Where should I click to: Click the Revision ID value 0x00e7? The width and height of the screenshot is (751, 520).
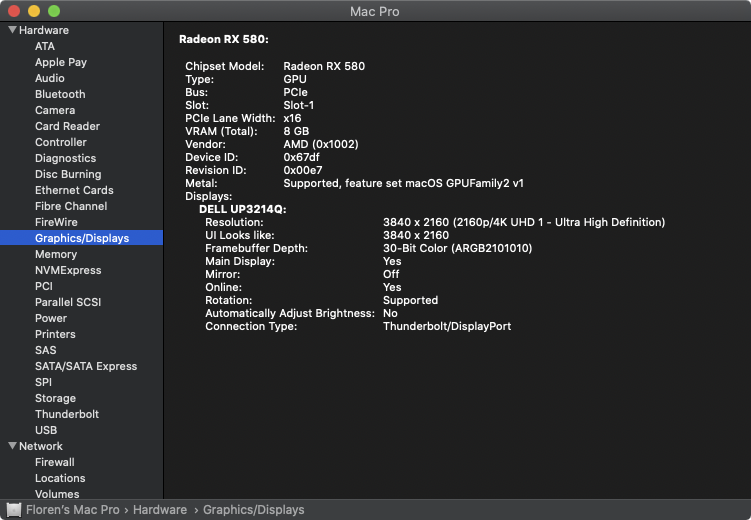point(303,170)
